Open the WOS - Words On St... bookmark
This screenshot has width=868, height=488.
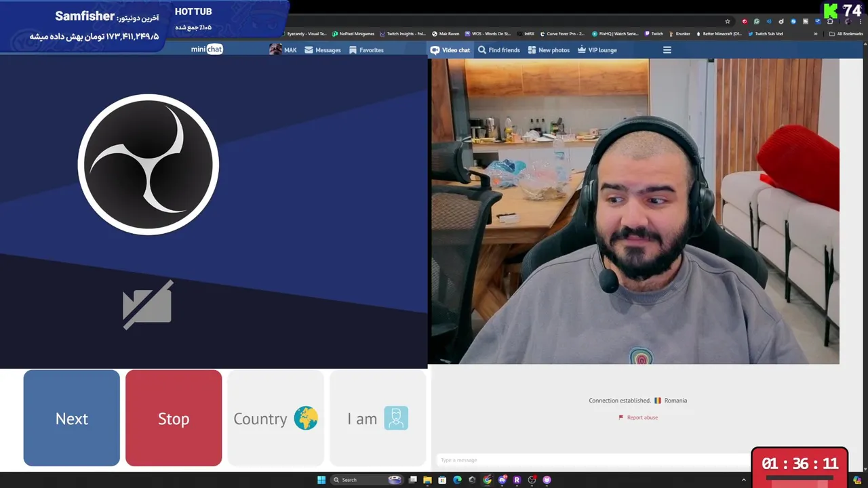point(488,34)
